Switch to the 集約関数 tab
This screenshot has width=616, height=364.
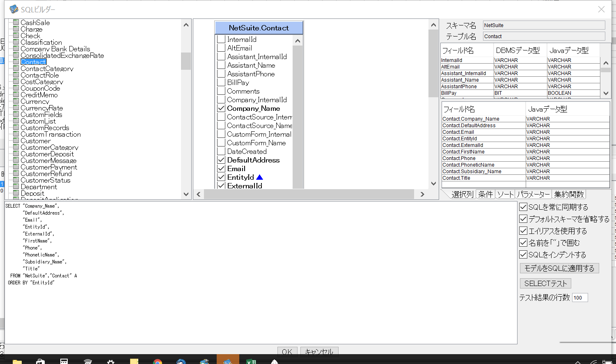[569, 195]
